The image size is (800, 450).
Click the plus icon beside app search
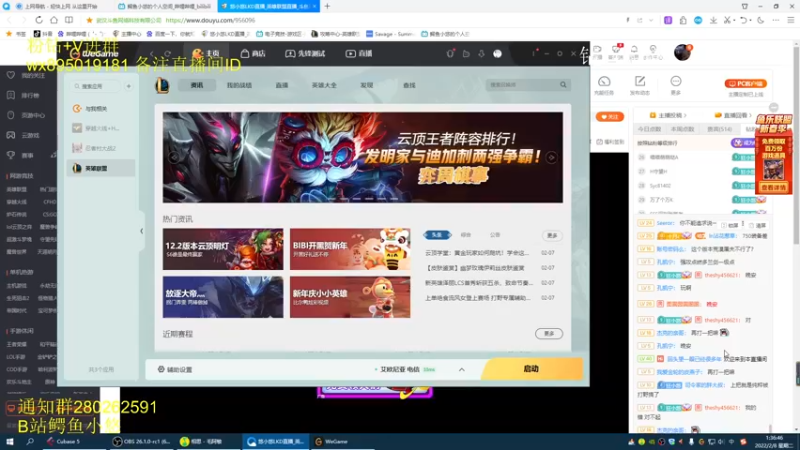click(x=129, y=86)
